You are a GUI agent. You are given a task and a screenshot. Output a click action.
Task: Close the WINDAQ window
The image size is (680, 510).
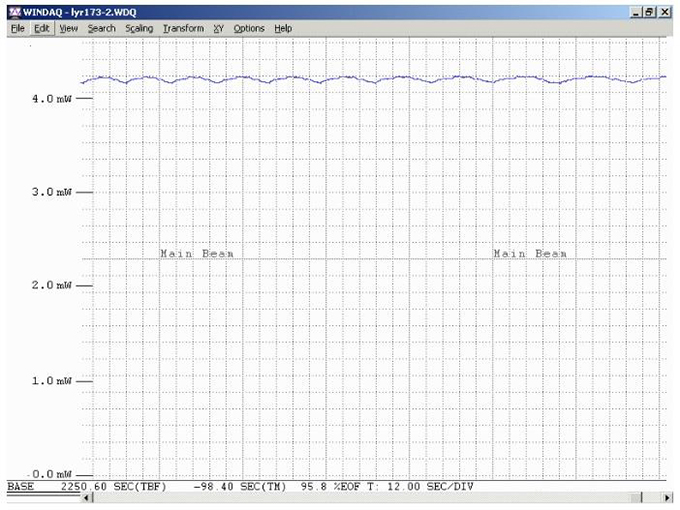[x=665, y=12]
